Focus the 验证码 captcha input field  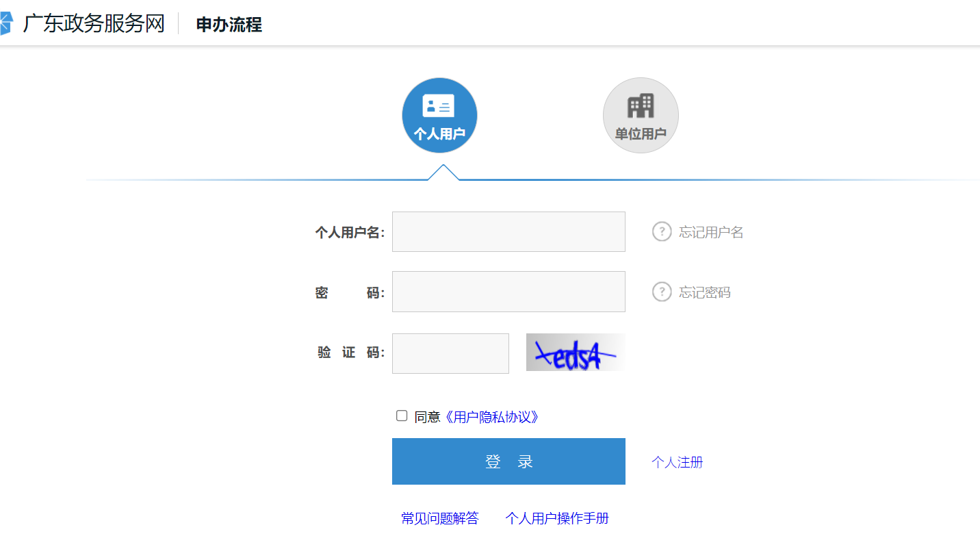pyautogui.click(x=450, y=353)
